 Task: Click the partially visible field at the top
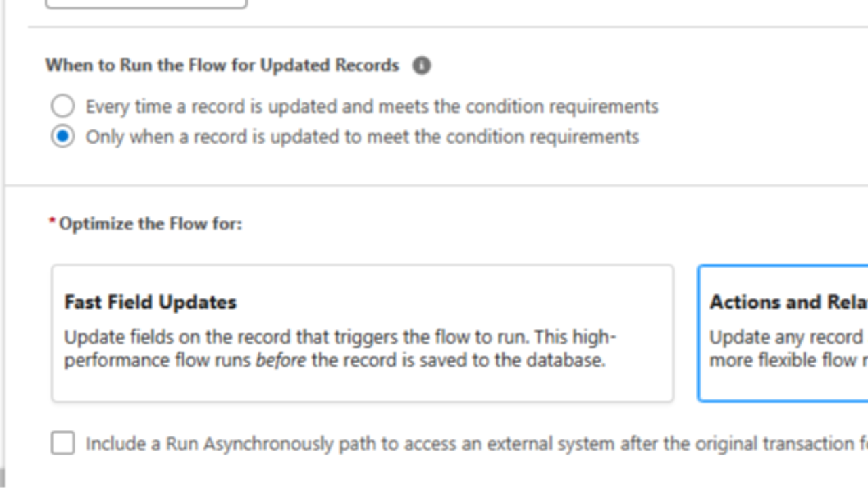click(146, 3)
